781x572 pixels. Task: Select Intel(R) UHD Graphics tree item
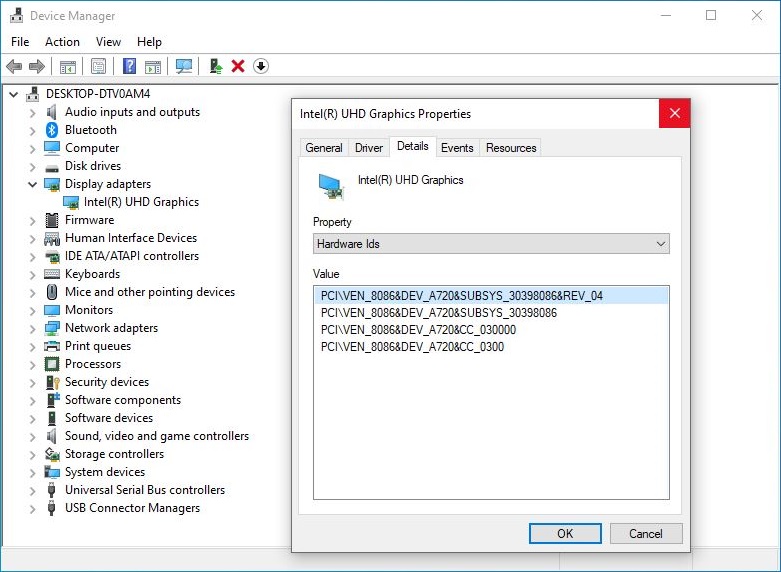click(x=141, y=202)
